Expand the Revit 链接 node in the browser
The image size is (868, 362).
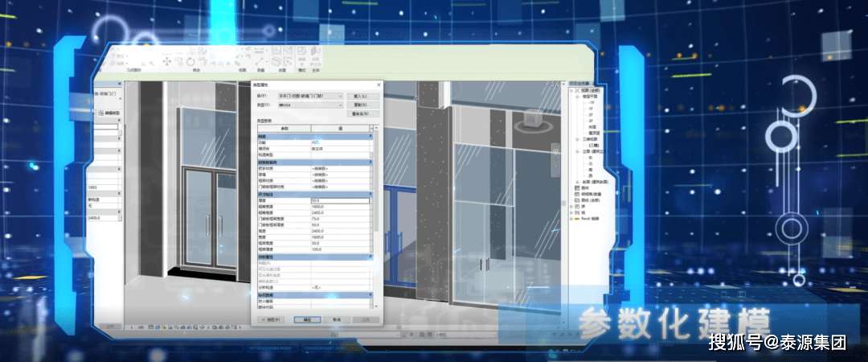[x=572, y=217]
